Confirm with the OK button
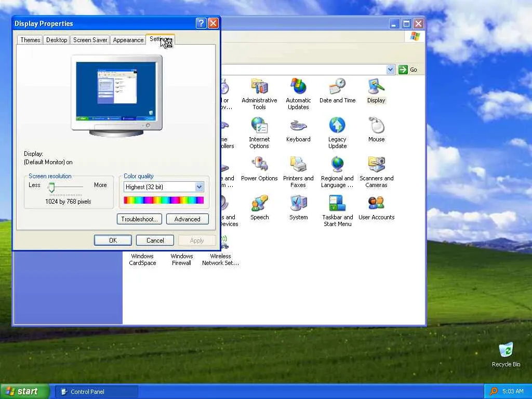Viewport: 532px width, 399px height. click(113, 240)
